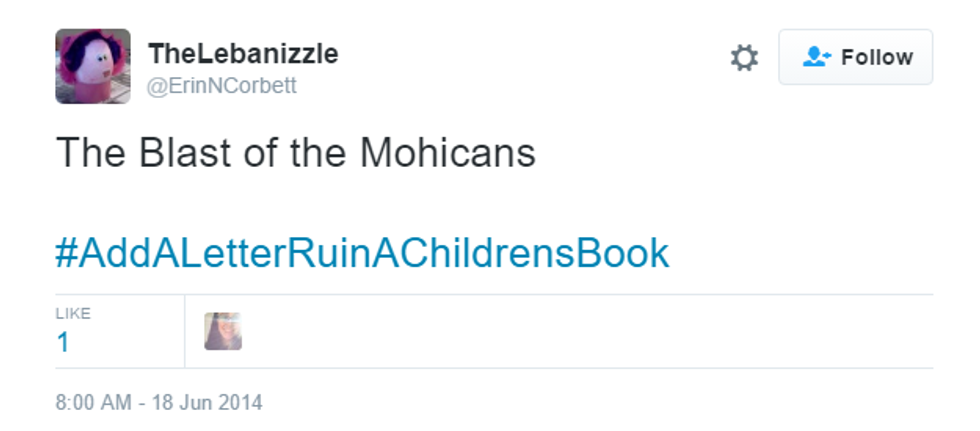Image resolution: width=980 pixels, height=431 pixels.
Task: Click Jun in the tweet date
Action: 196,403
